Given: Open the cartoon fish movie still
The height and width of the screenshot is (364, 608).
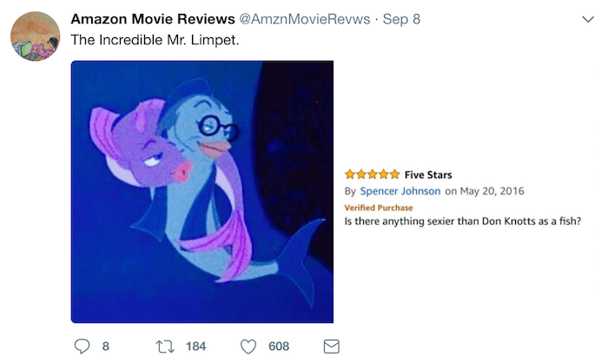Looking at the screenshot, I should coord(202,192).
